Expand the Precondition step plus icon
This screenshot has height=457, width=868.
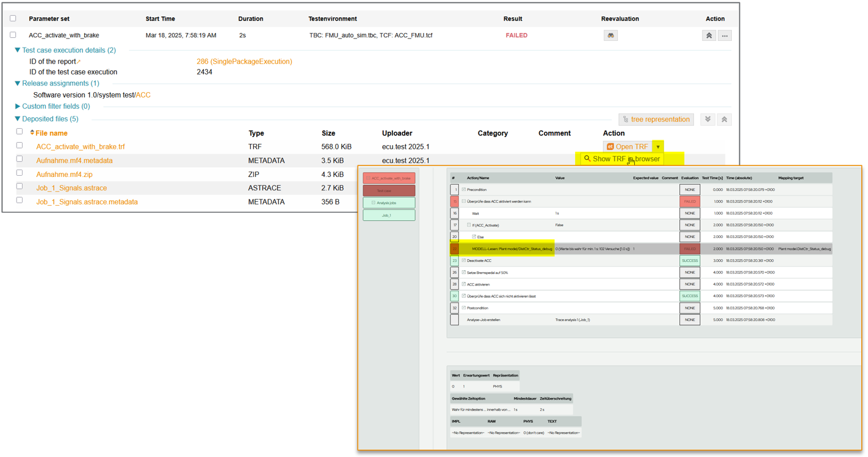[x=464, y=190]
